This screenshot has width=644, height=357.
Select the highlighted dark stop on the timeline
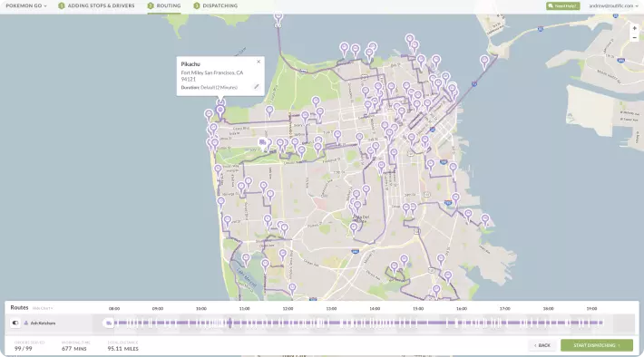point(230,323)
